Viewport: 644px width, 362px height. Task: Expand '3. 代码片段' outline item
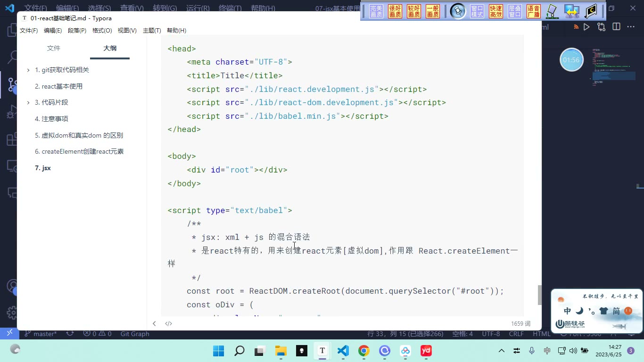pos(28,102)
